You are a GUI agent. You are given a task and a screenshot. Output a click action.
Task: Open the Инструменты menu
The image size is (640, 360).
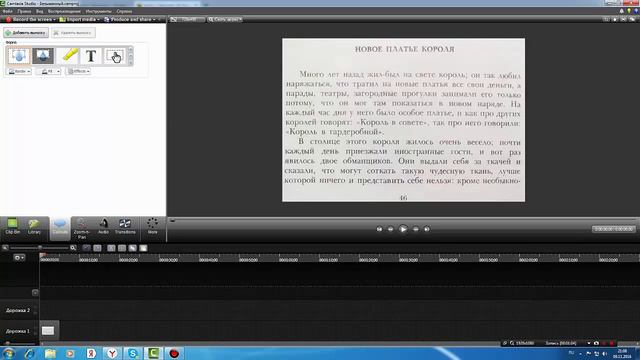[x=98, y=11]
